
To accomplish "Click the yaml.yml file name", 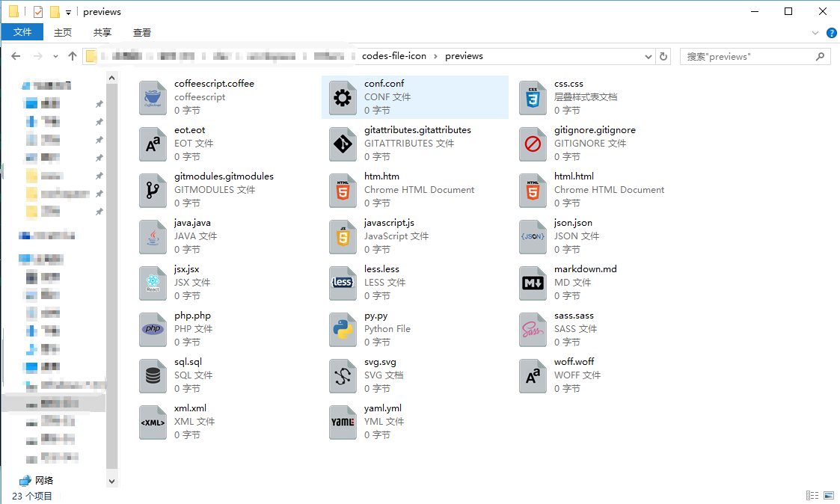I will coord(383,408).
